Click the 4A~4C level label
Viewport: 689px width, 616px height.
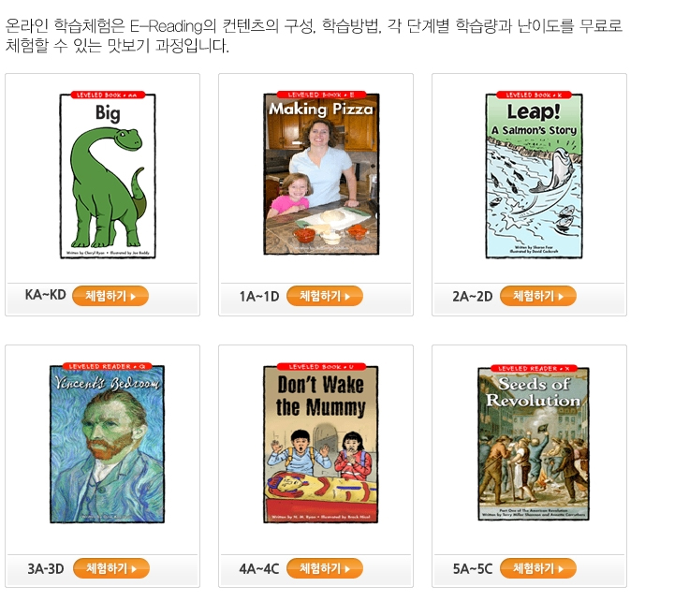point(259,569)
